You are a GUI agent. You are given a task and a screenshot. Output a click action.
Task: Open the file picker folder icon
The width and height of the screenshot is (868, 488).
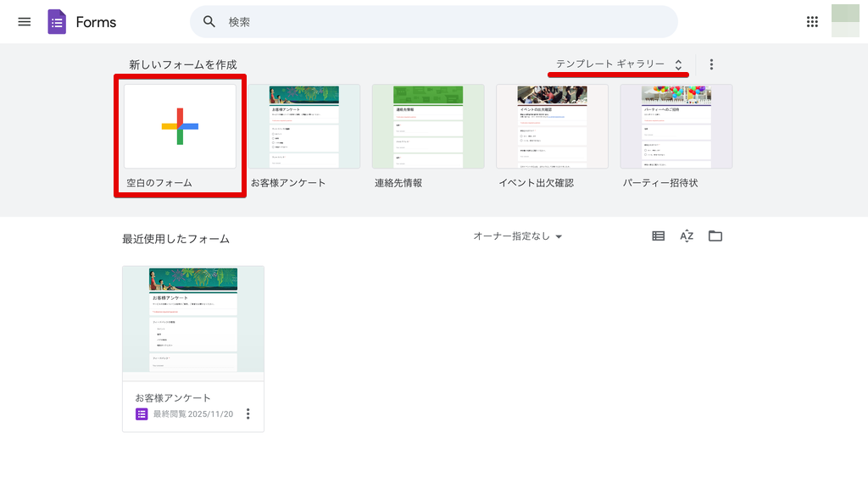click(x=715, y=236)
